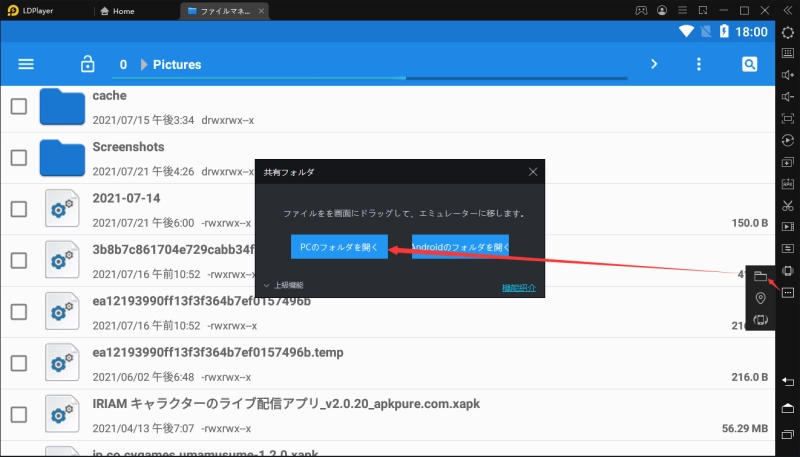Click the synchronizer arrows icon in sidebar
The width and height of the screenshot is (800, 457).
pos(788,249)
